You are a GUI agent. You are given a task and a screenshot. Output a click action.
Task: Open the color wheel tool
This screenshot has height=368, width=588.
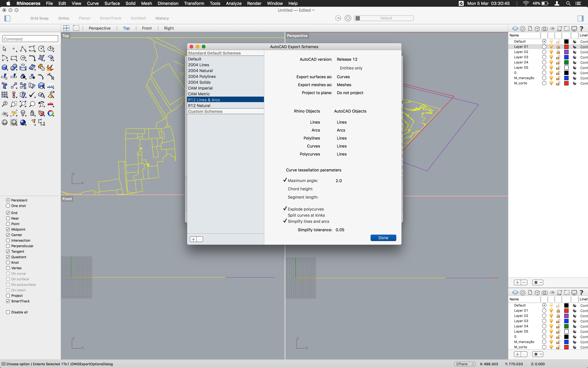[51, 113]
